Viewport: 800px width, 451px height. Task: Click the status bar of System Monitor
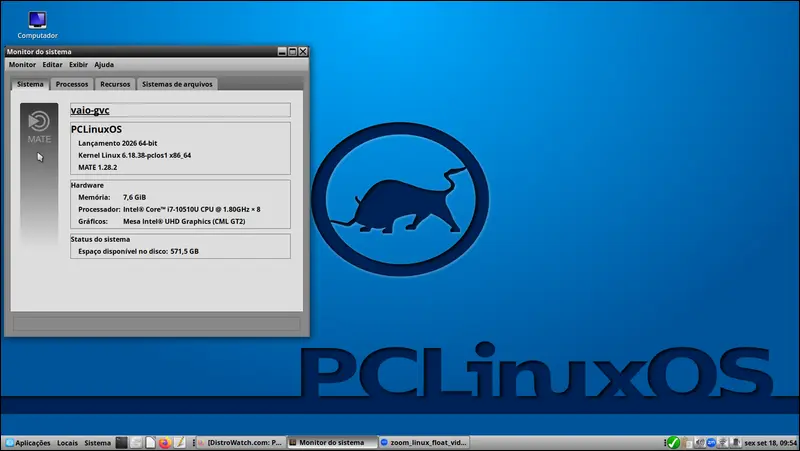pyautogui.click(x=157, y=324)
